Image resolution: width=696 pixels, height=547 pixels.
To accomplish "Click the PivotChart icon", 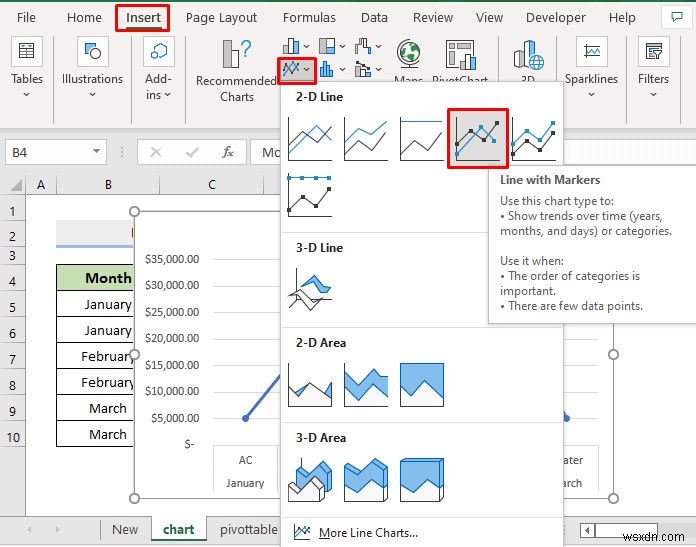I will 460,55.
